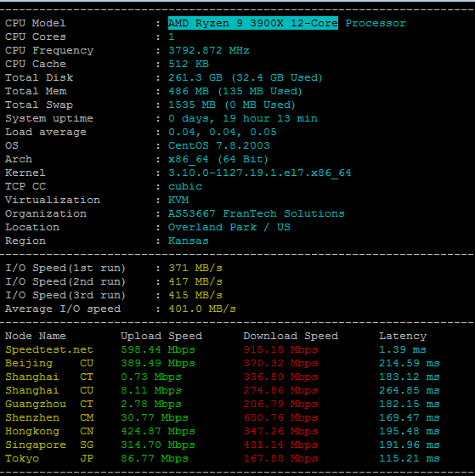
Task: Click Shanghai CU latency 264.85 ms
Action: 410,390
